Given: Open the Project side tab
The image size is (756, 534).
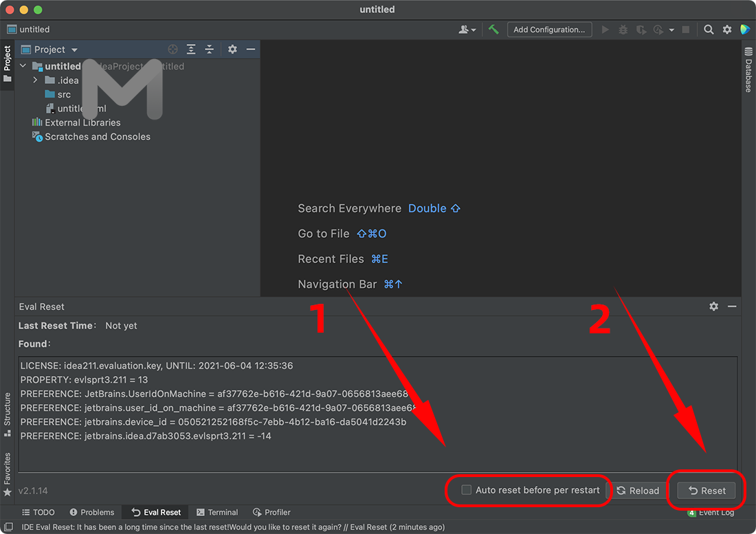Looking at the screenshot, I should pyautogui.click(x=8, y=63).
